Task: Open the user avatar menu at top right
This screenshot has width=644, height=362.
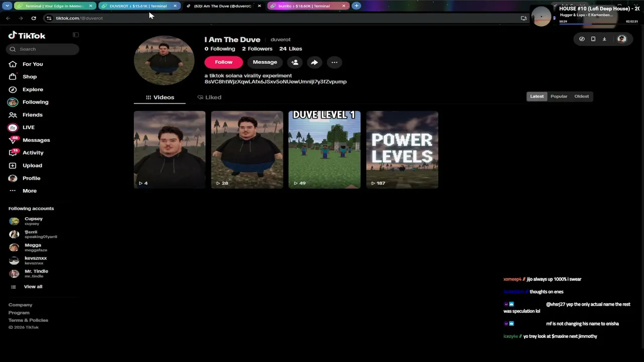Action: [621, 39]
